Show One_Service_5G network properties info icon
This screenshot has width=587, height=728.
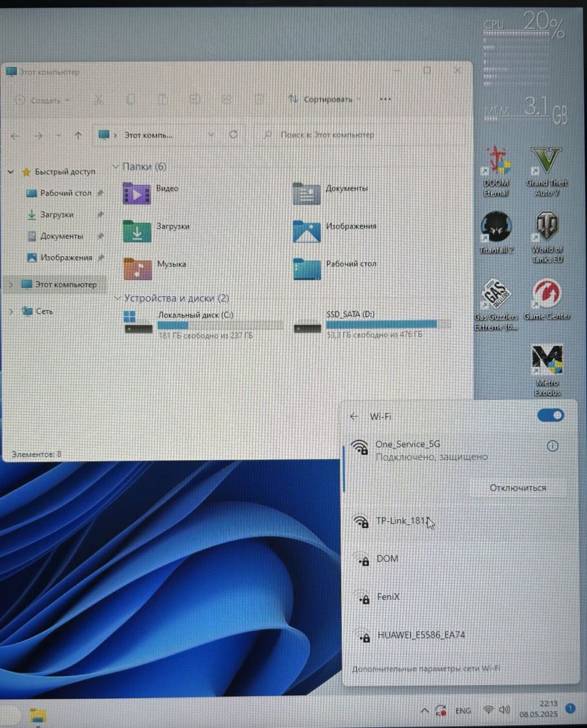pyautogui.click(x=552, y=446)
